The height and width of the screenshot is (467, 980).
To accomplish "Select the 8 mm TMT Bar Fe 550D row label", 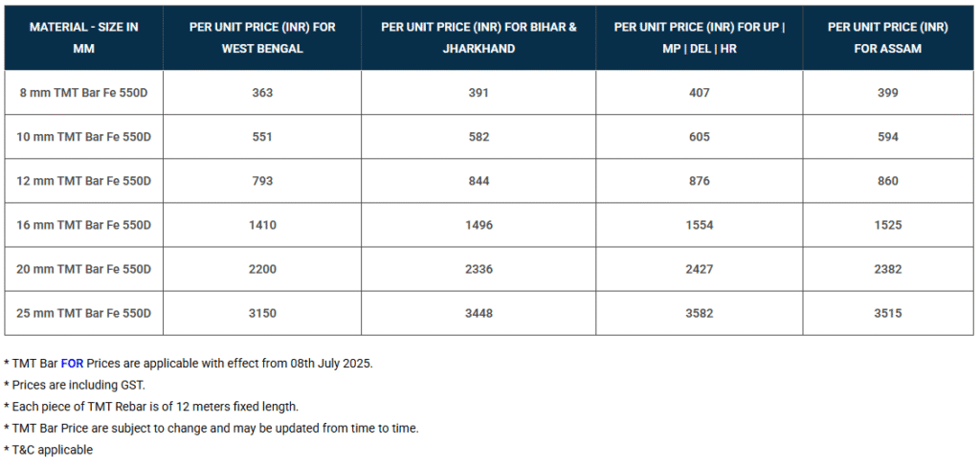I will click(84, 93).
